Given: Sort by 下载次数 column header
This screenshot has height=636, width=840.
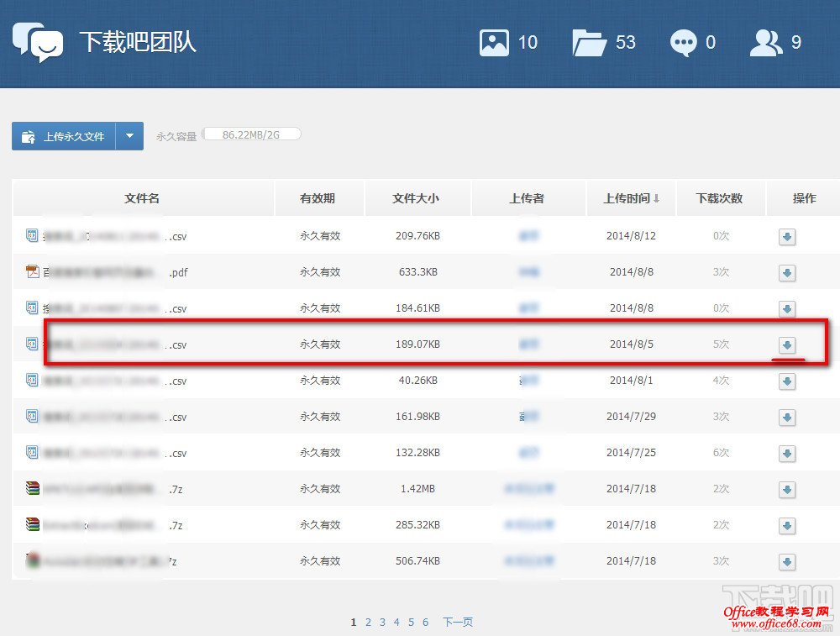Looking at the screenshot, I should (720, 198).
